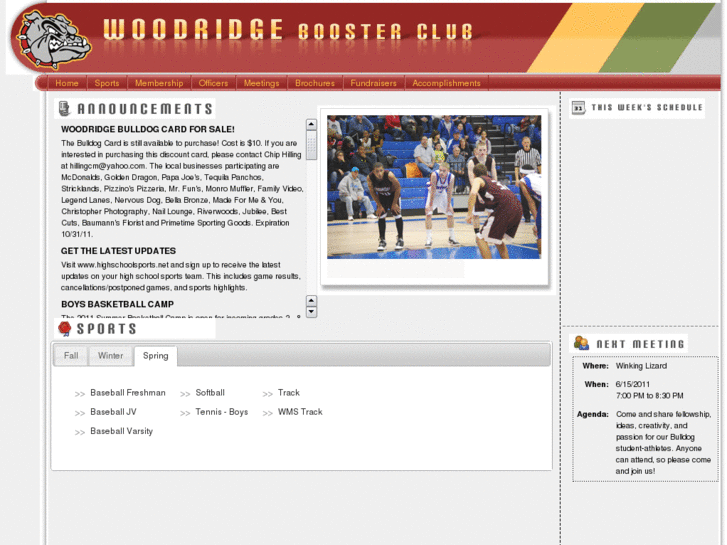727x545 pixels.
Task: Click the top scroll-up arrow in announcements
Action: (312, 124)
